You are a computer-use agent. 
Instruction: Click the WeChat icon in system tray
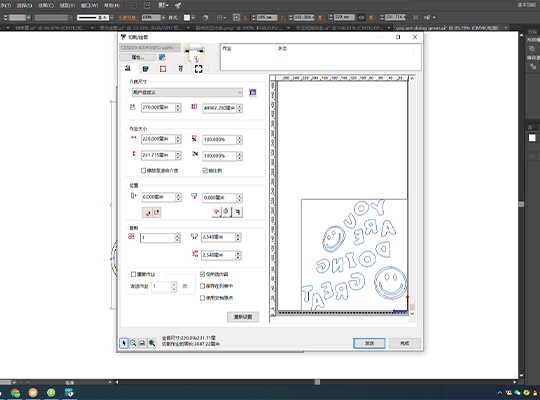(517, 393)
